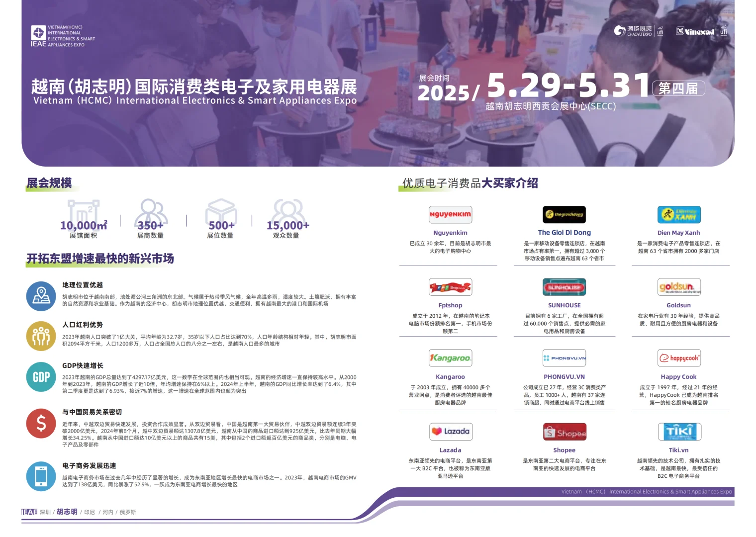
Task: Click the Fptshop company name
Action: (450, 305)
